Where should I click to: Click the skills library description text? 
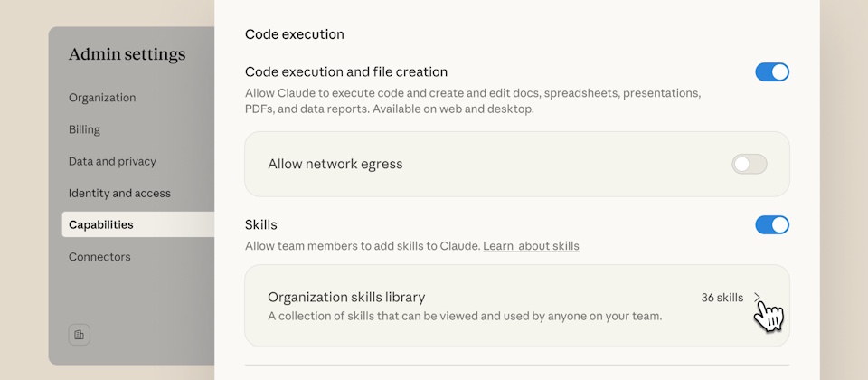(x=465, y=316)
